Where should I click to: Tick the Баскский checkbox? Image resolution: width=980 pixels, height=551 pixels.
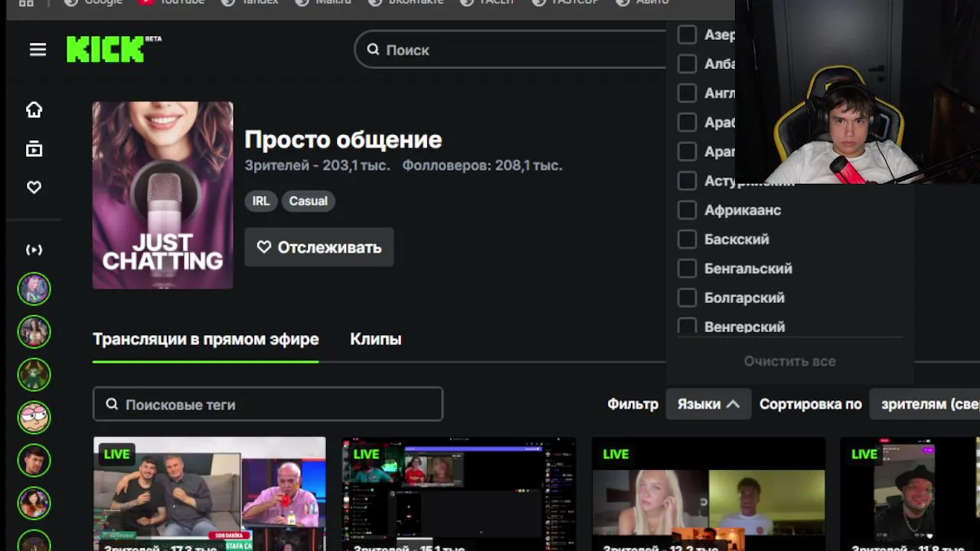pos(687,239)
